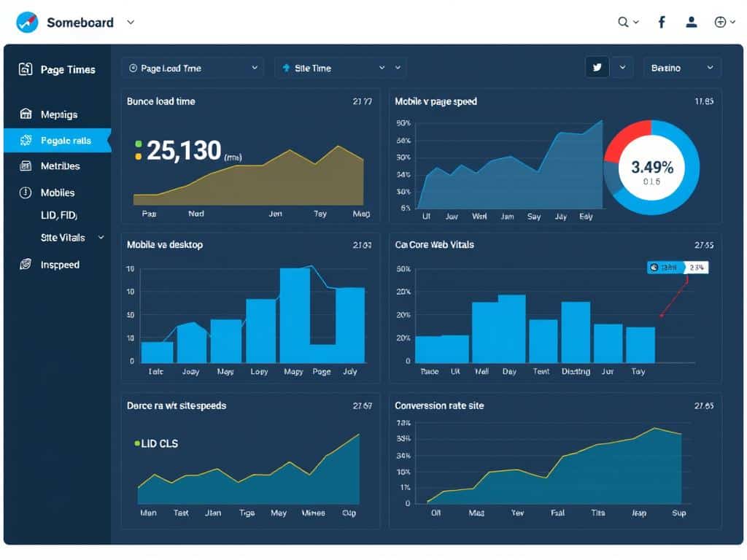
Task: Click the tooltip badge on Core Web Vitals
Action: [678, 267]
